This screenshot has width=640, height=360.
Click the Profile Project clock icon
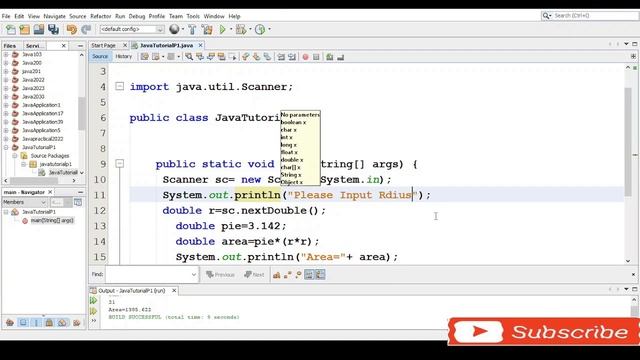260,29
